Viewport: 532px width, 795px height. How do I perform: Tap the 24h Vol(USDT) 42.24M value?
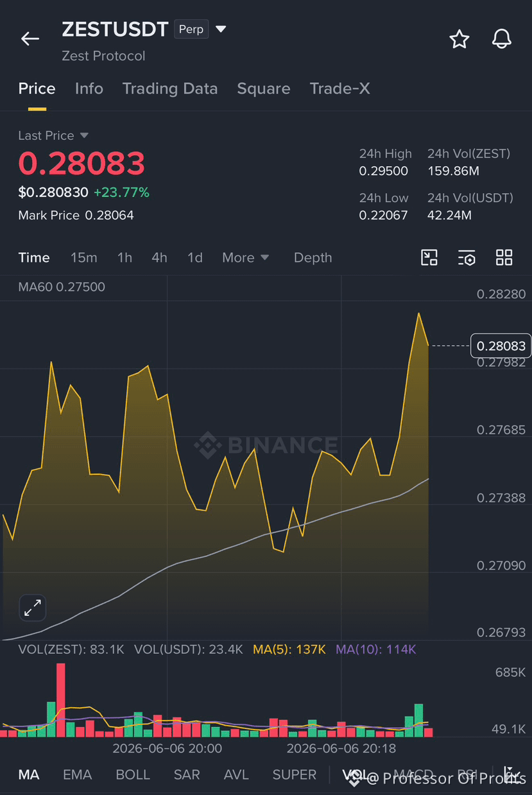click(449, 216)
